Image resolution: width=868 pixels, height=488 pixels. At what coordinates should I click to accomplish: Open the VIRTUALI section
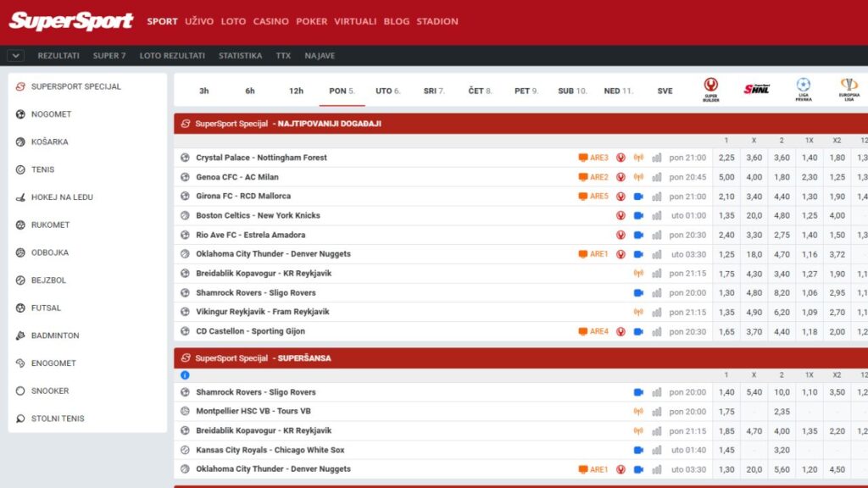[x=355, y=21]
